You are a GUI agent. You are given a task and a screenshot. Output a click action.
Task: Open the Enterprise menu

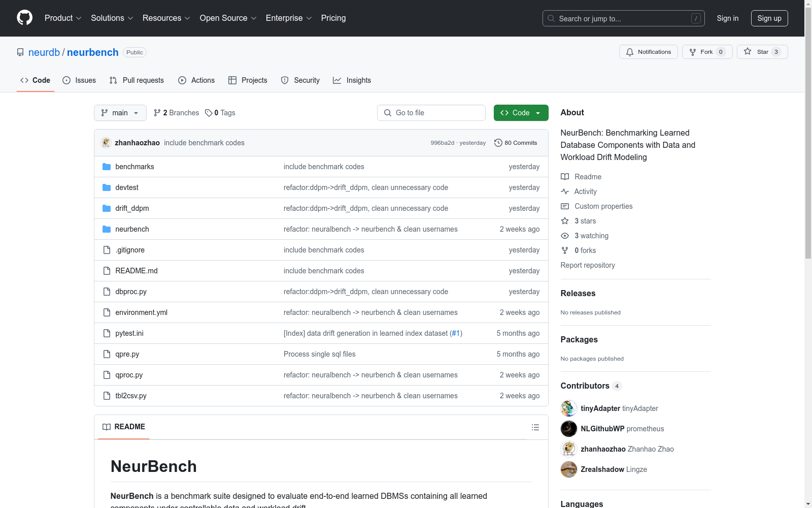pyautogui.click(x=289, y=18)
